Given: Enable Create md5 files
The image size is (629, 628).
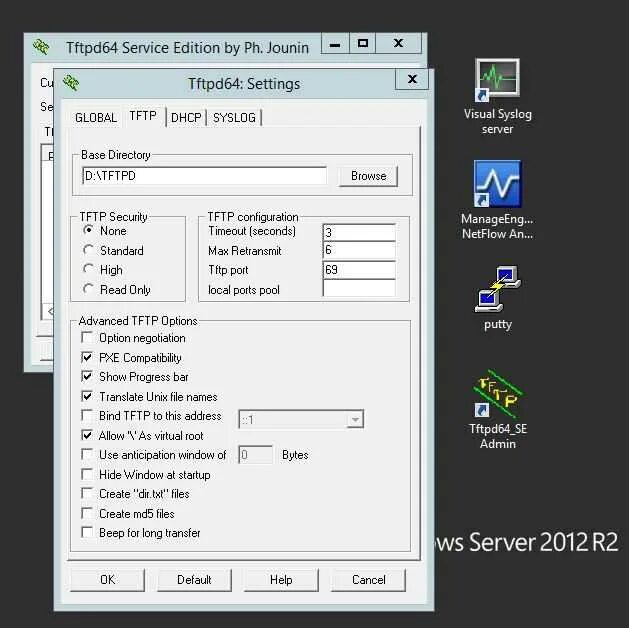Looking at the screenshot, I should click(x=87, y=513).
